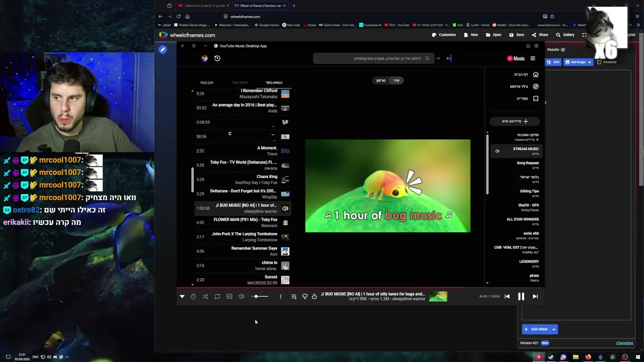Open גילוי וחיפוש explore in sidebar
The height and width of the screenshot is (362, 644).
tap(524, 86)
